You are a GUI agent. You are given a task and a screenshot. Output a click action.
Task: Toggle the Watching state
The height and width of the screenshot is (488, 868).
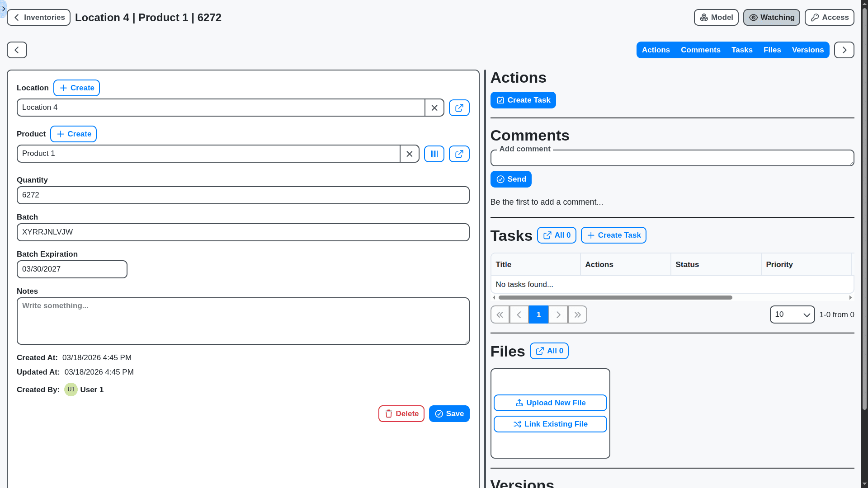tap(771, 17)
